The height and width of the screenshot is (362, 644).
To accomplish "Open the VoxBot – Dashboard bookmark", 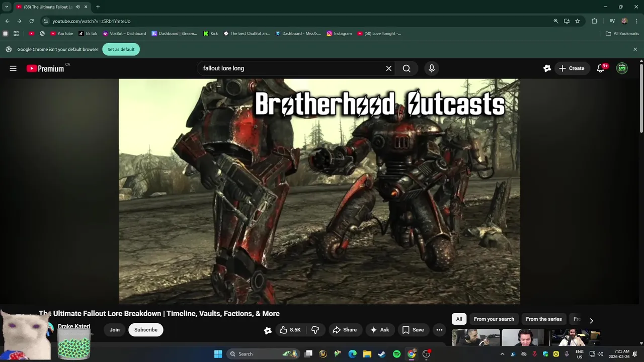I will [x=124, y=34].
